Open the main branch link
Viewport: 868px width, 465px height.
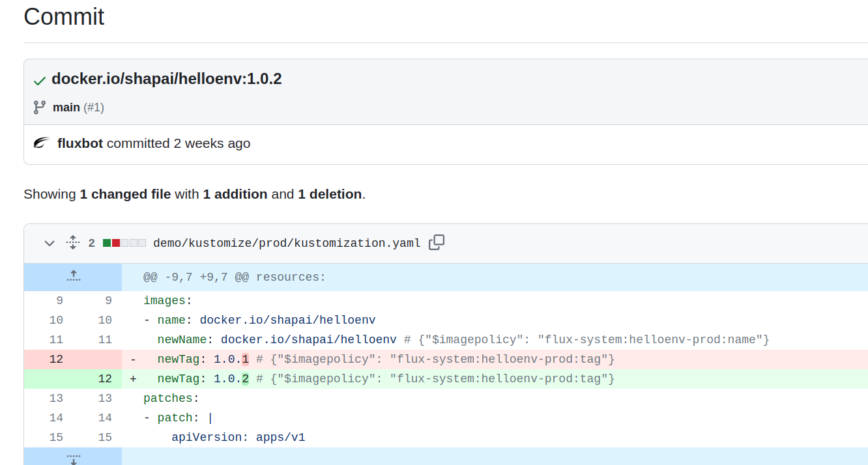pyautogui.click(x=66, y=107)
